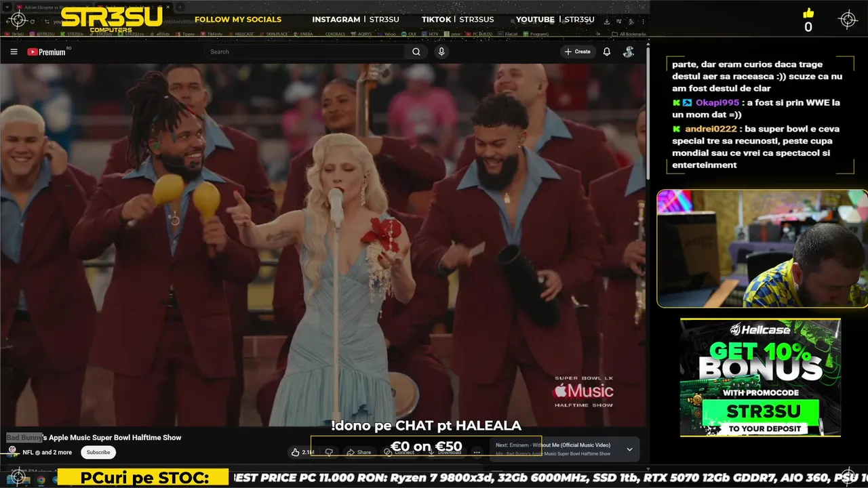Open the AQIRYS bookmark
This screenshot has height=488, width=868.
(x=362, y=33)
